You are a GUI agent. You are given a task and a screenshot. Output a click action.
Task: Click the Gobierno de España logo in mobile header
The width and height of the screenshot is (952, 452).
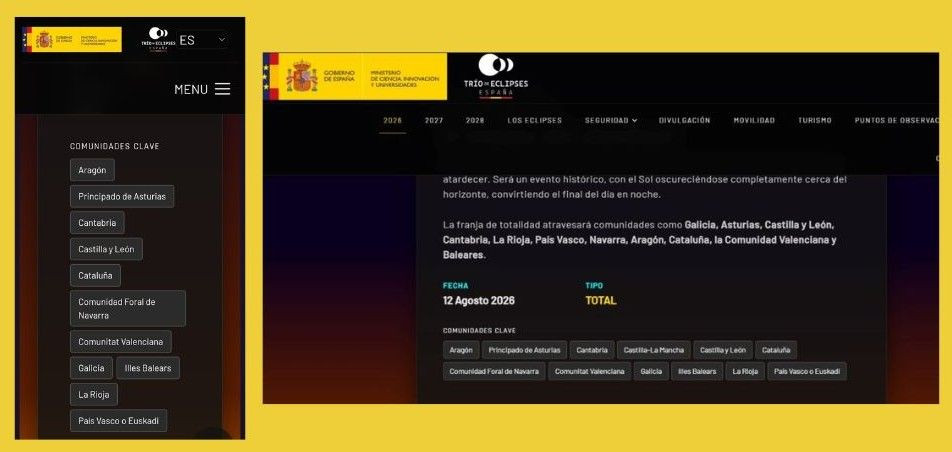tap(50, 39)
